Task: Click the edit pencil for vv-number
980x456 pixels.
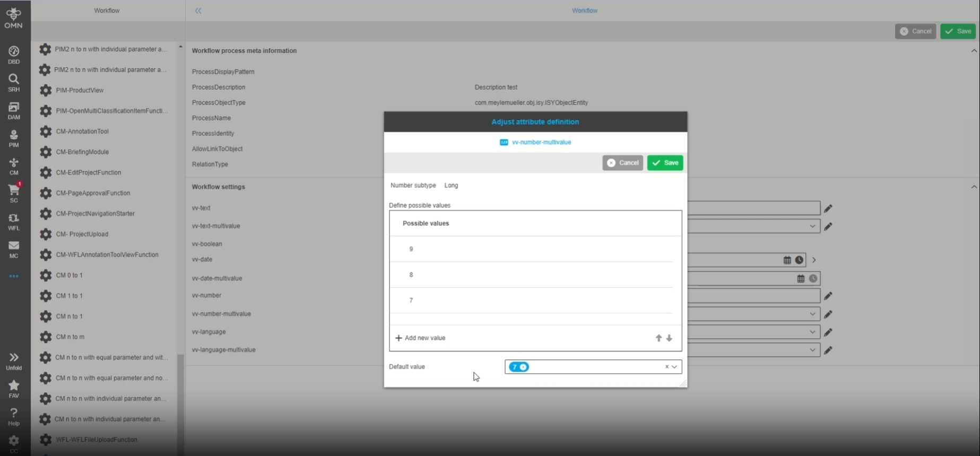Action: point(828,296)
